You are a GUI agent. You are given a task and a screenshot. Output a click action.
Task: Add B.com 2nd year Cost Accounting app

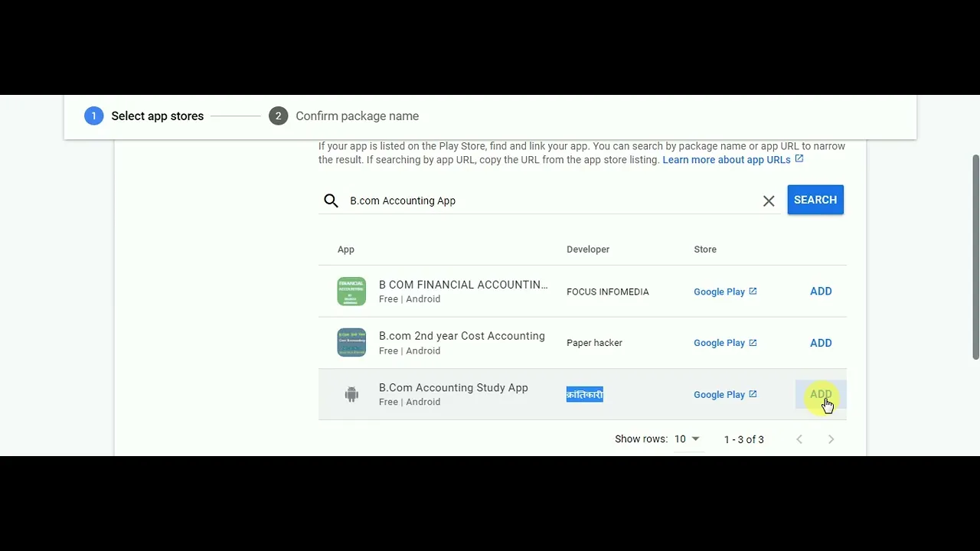(821, 343)
